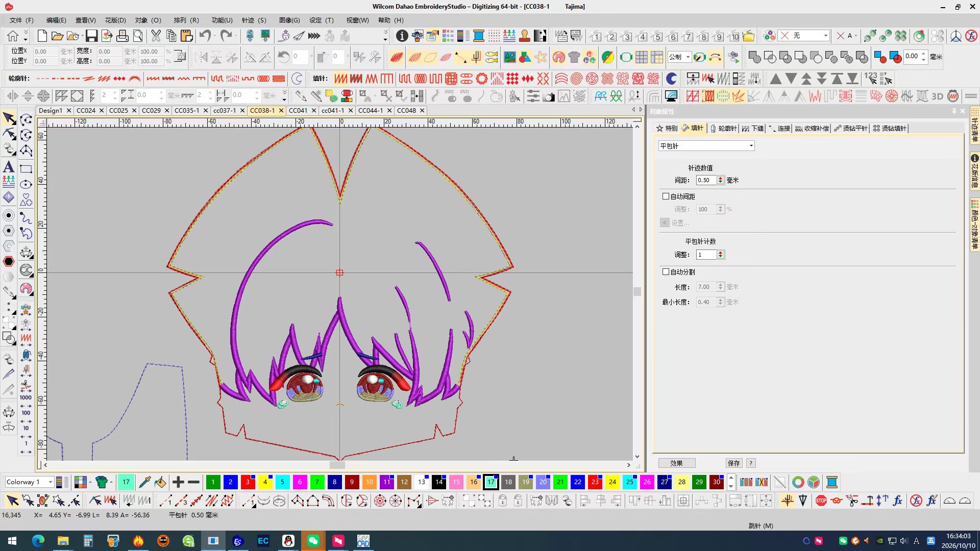
Task: Click the Windows Start button
Action: coord(12,541)
